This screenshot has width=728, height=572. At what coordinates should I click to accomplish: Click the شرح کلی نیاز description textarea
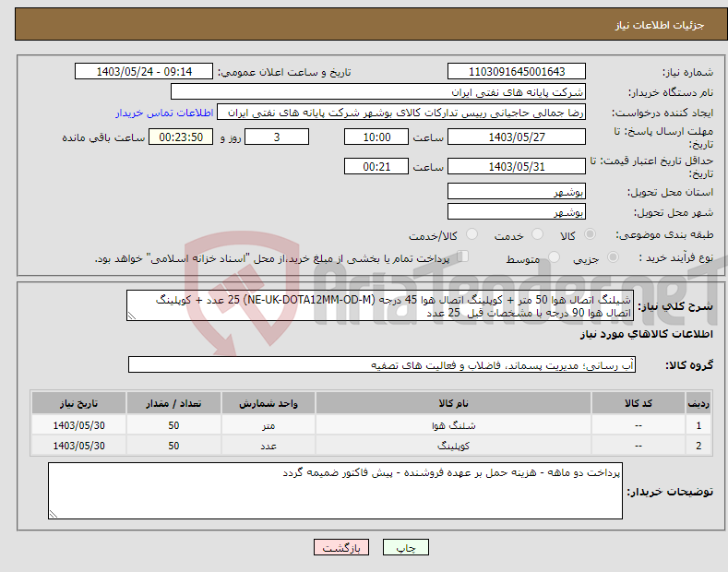pyautogui.click(x=380, y=305)
